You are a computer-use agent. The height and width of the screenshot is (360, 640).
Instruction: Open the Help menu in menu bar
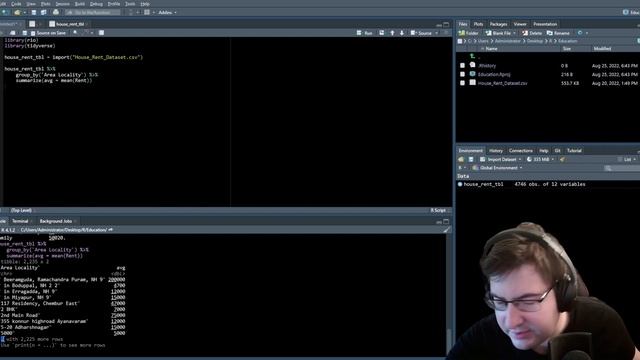click(x=145, y=4)
